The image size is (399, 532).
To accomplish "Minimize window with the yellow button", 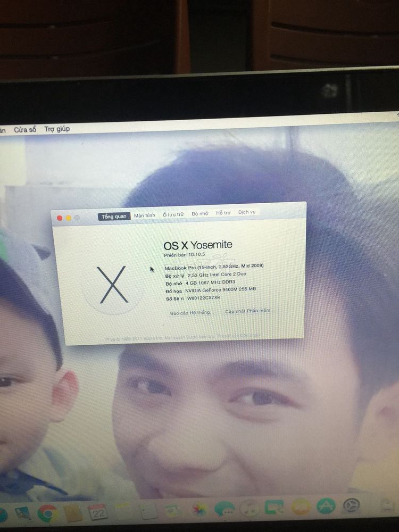I will pyautogui.click(x=68, y=218).
